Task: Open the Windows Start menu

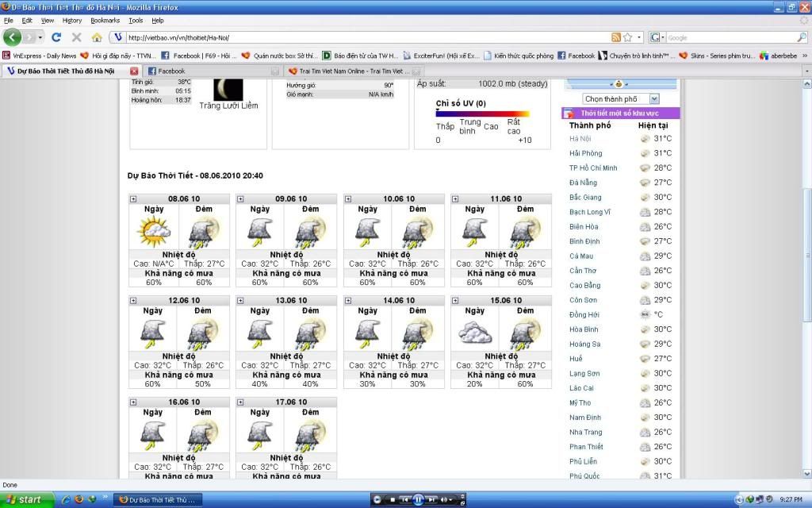Action: (27, 500)
